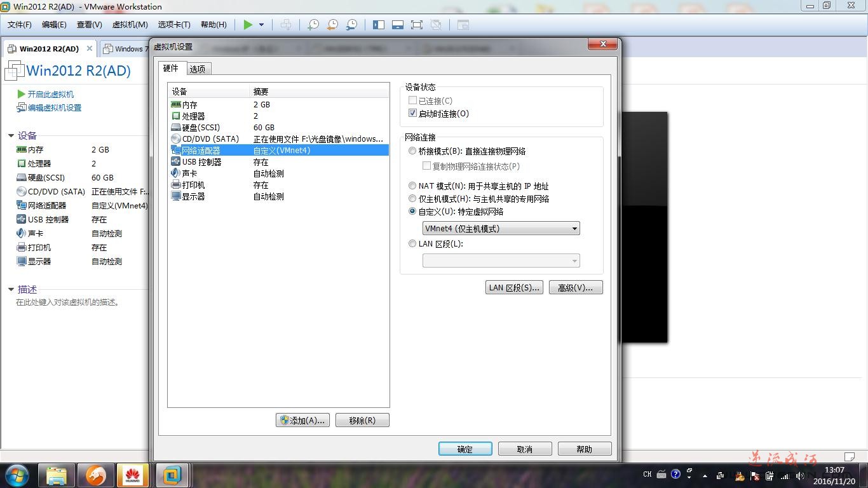Open the Windows Start button
This screenshot has height=488, width=868.
[x=17, y=475]
